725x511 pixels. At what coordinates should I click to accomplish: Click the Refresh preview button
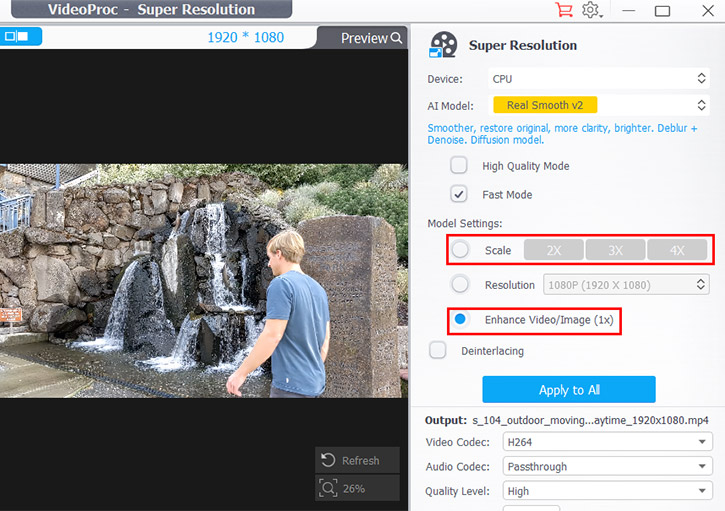point(357,460)
